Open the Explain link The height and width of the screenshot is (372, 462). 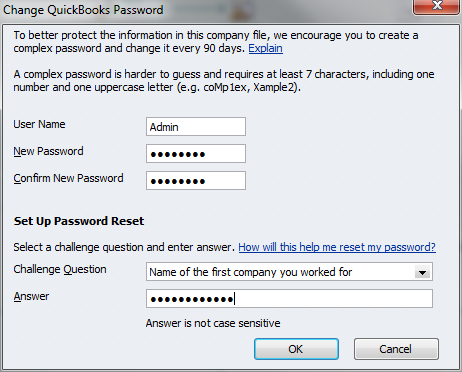266,48
